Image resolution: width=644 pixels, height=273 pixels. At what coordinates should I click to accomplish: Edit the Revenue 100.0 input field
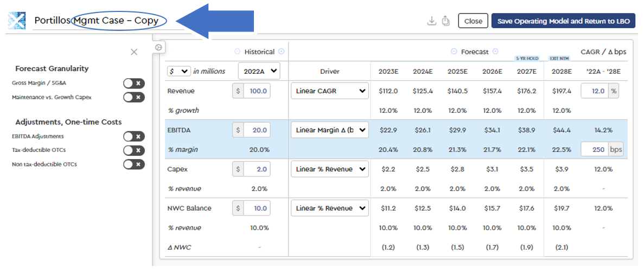tap(257, 91)
